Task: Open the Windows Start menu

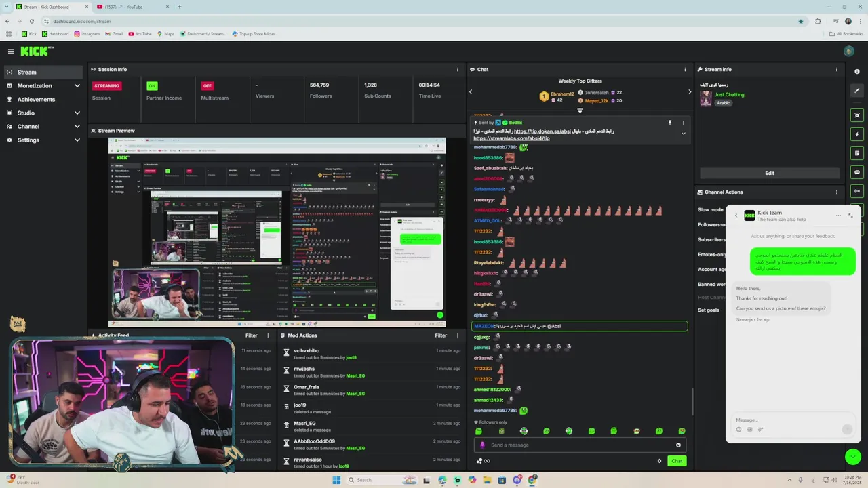Action: point(336,480)
